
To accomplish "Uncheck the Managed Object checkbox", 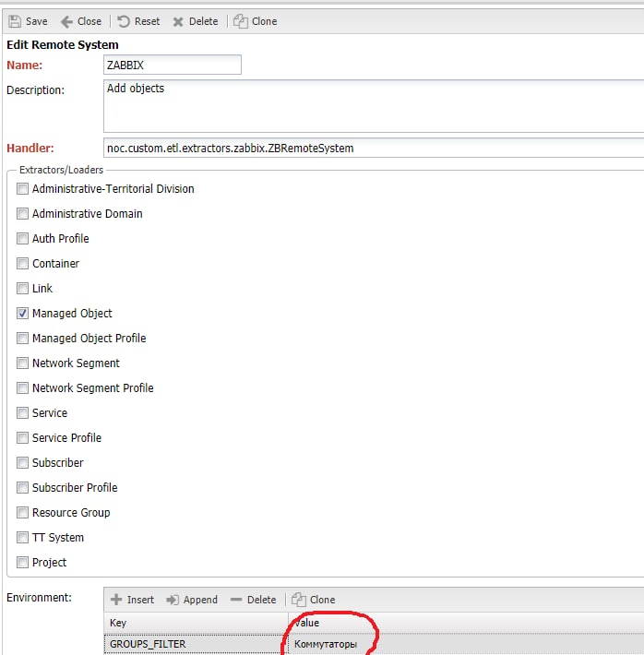I will (22, 314).
